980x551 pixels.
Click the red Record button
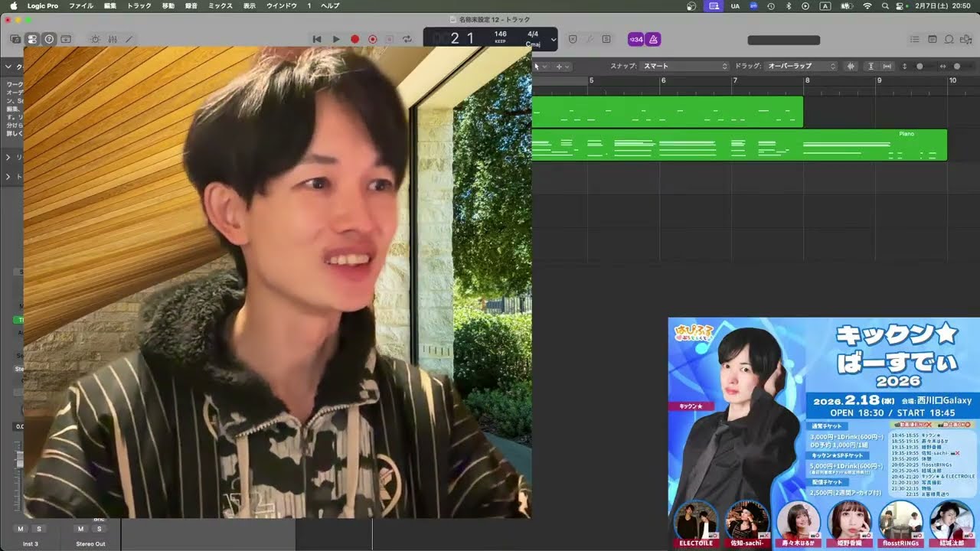pos(354,39)
